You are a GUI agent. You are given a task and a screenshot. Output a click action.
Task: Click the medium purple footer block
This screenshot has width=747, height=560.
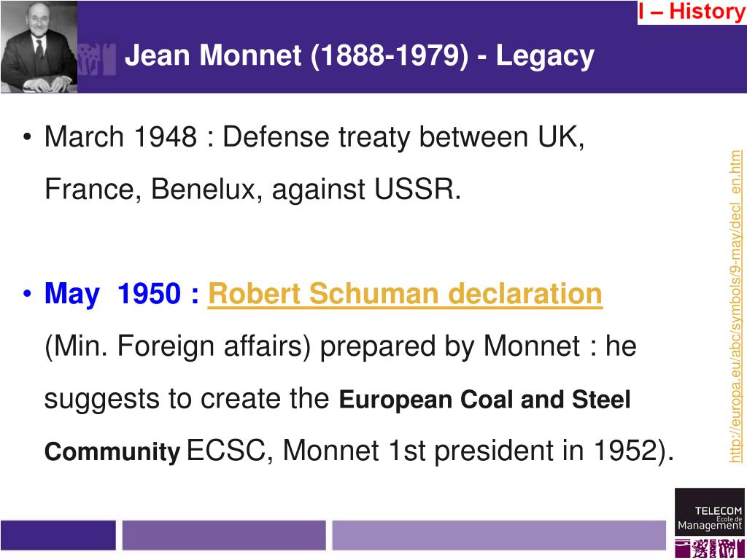click(224, 535)
